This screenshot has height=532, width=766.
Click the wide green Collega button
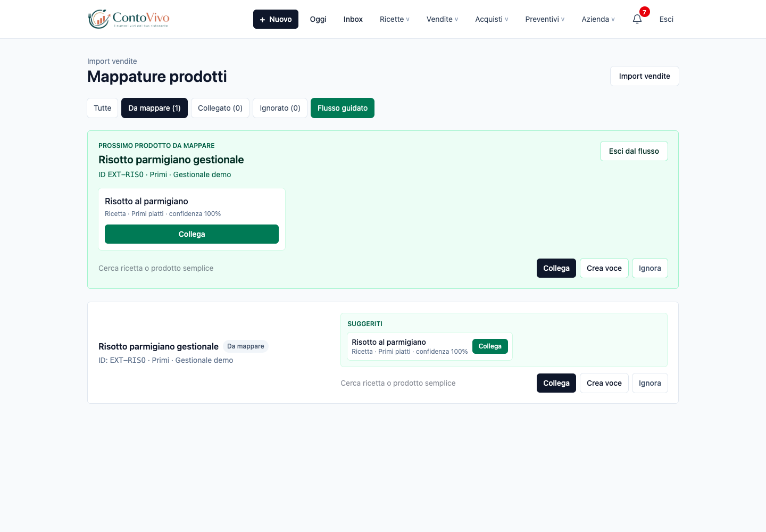[x=191, y=234]
